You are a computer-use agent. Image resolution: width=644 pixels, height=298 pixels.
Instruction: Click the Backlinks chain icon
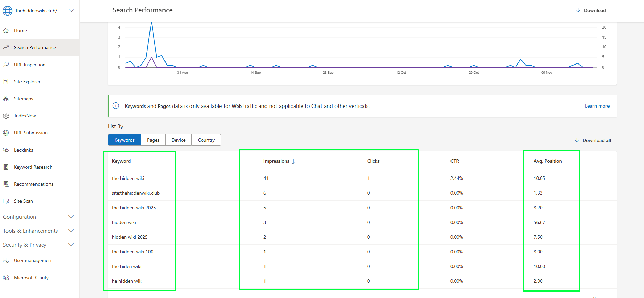[6, 150]
